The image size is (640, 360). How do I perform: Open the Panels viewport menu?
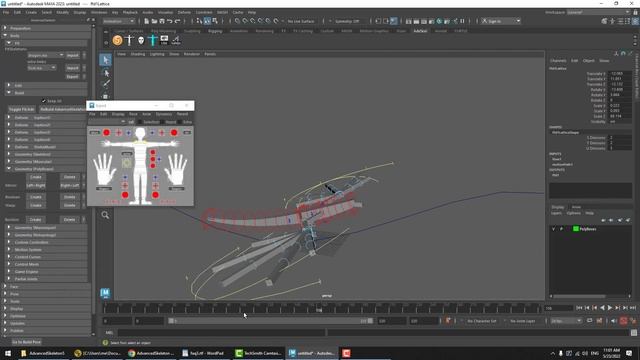coord(210,54)
